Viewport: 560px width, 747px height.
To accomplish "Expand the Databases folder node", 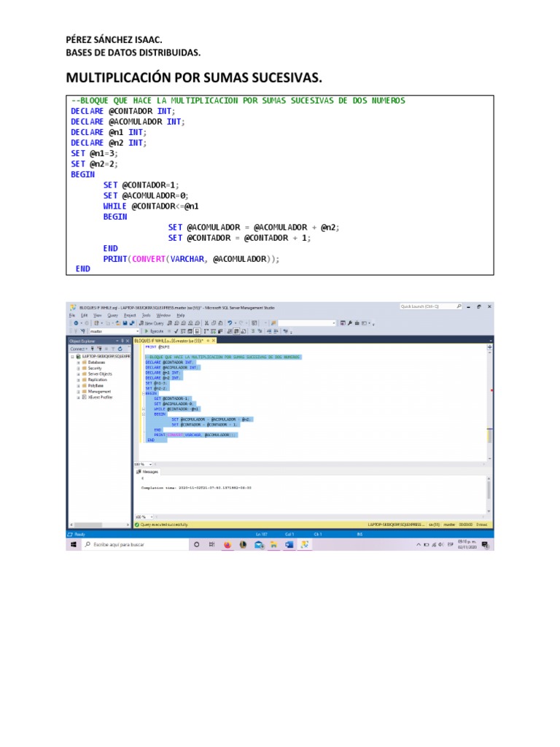I will (x=78, y=363).
